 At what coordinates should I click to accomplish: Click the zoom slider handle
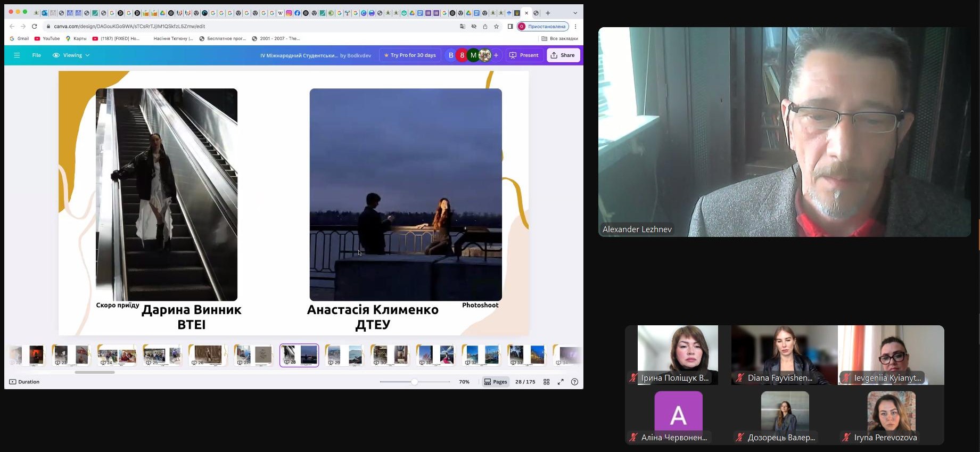click(414, 382)
